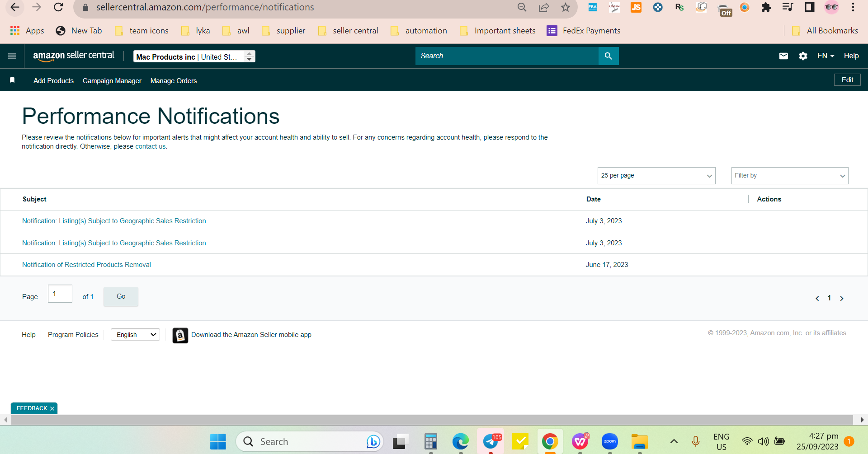Open the FedEx Payments bookmark

(584, 31)
